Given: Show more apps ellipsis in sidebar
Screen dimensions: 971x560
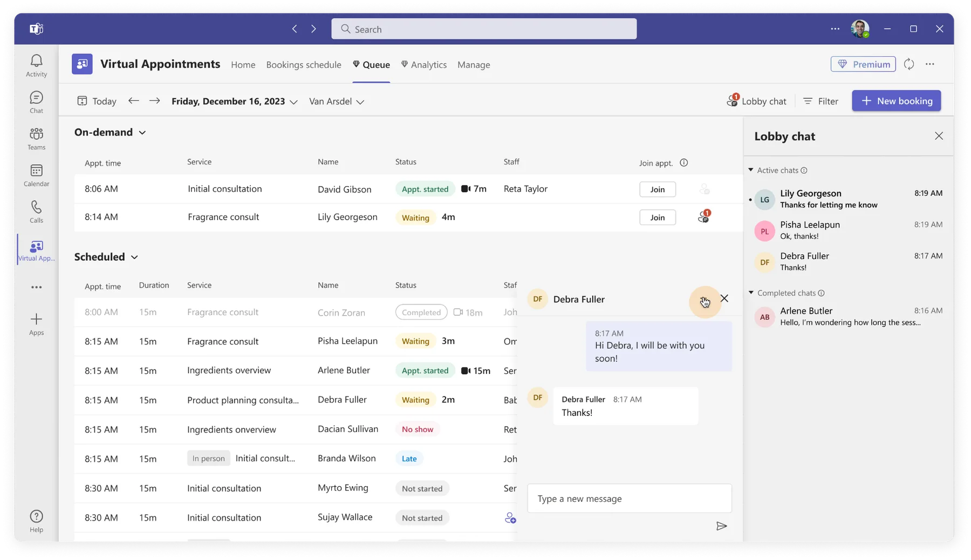Looking at the screenshot, I should (36, 287).
